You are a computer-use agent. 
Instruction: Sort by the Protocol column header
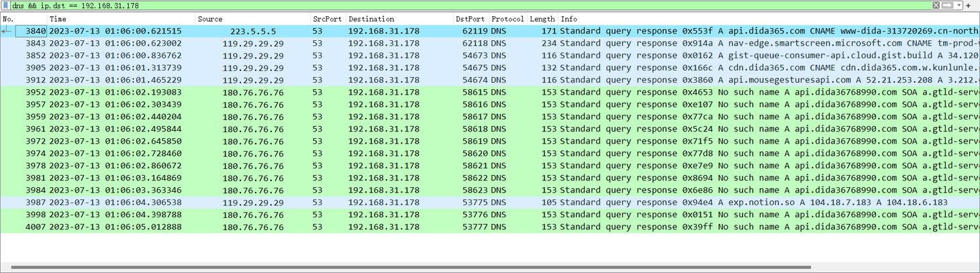(x=507, y=19)
